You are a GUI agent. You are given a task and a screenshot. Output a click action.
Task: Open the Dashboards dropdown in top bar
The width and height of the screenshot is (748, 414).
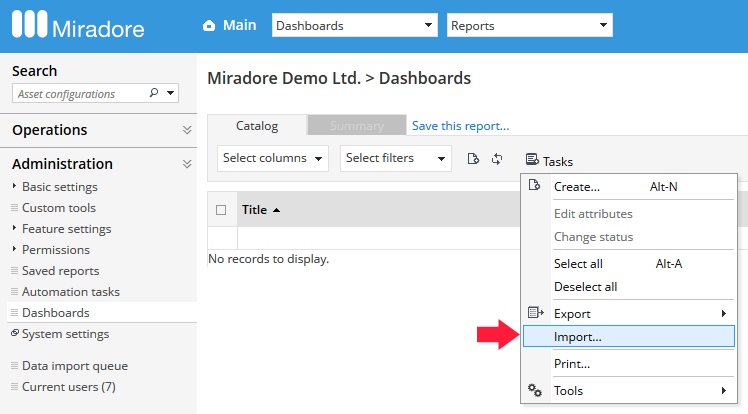pos(354,25)
